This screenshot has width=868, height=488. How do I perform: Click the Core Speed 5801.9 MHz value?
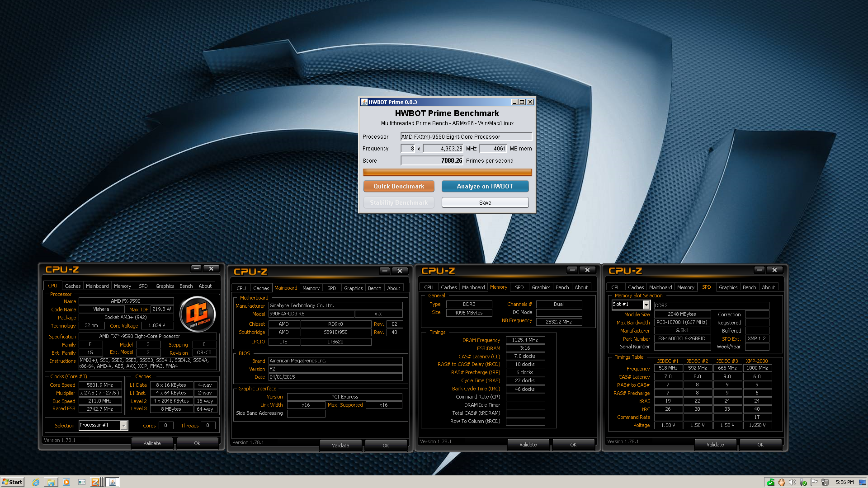pyautogui.click(x=100, y=385)
